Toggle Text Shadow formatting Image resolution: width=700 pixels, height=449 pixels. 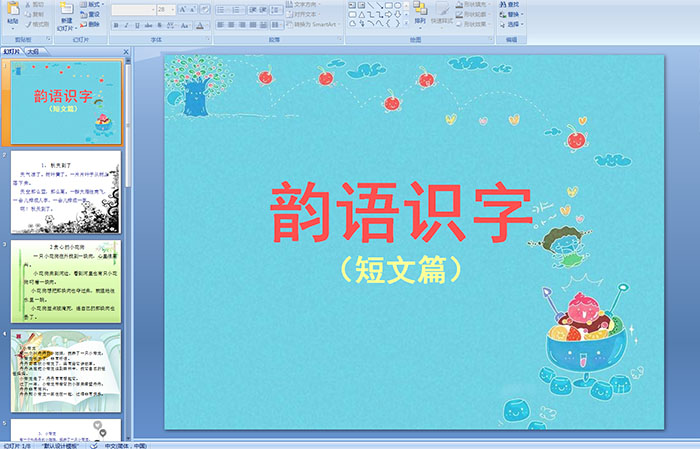point(159,25)
